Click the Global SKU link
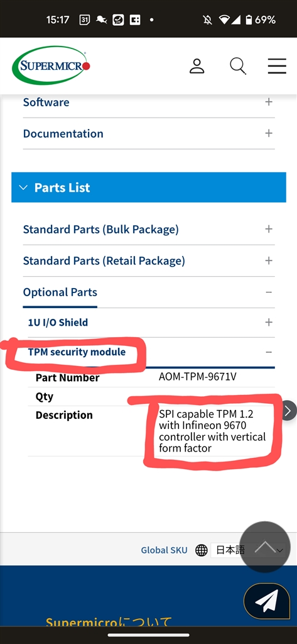Screen dimensions: 297x644 (164, 550)
